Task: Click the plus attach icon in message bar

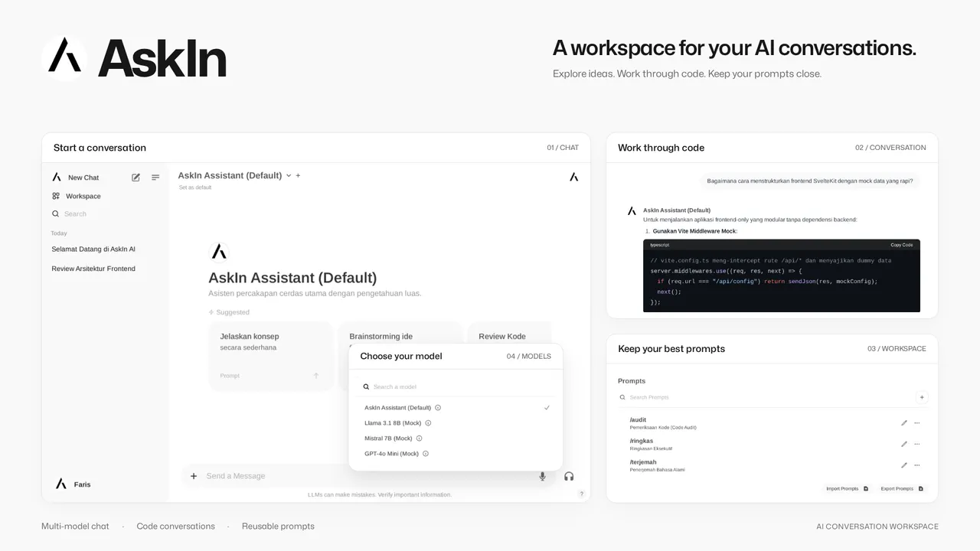Action: [x=194, y=476]
